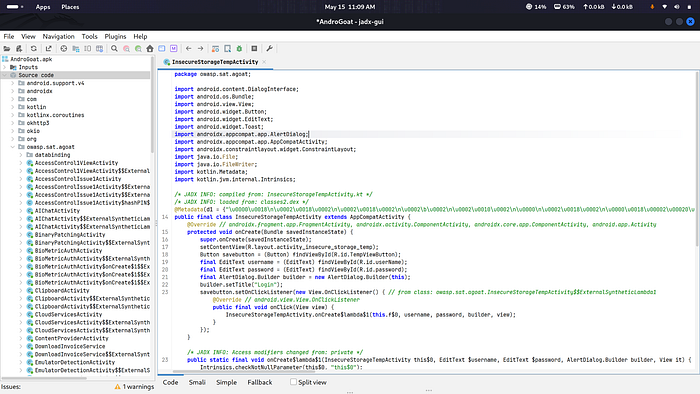Image resolution: width=700 pixels, height=394 pixels.
Task: Toggle the Flatten packages icon
Action: pyautogui.click(x=76, y=49)
